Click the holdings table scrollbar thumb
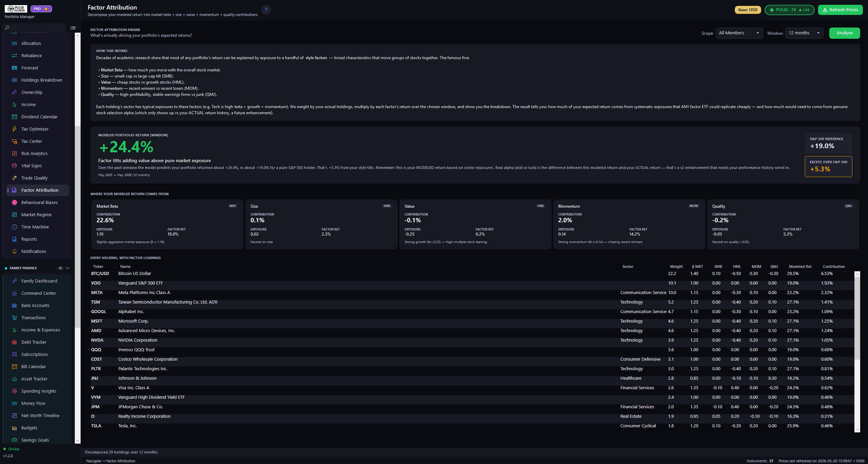This screenshot has height=464, width=868. click(x=857, y=318)
